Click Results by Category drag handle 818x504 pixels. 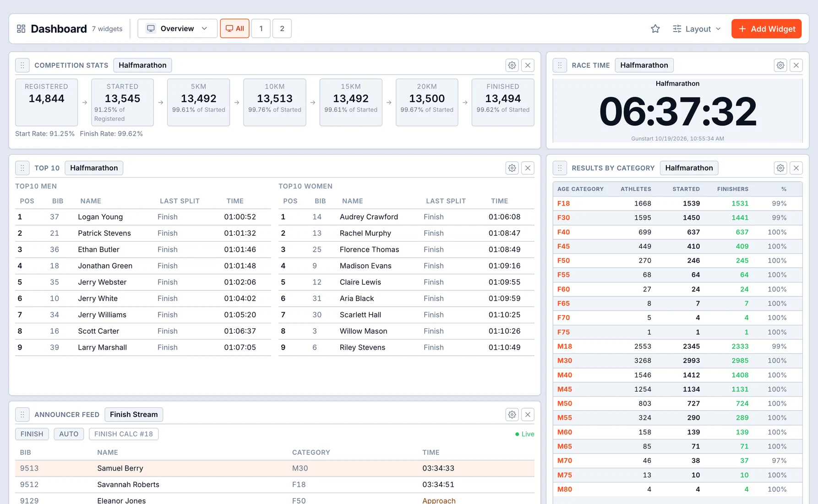coord(560,168)
